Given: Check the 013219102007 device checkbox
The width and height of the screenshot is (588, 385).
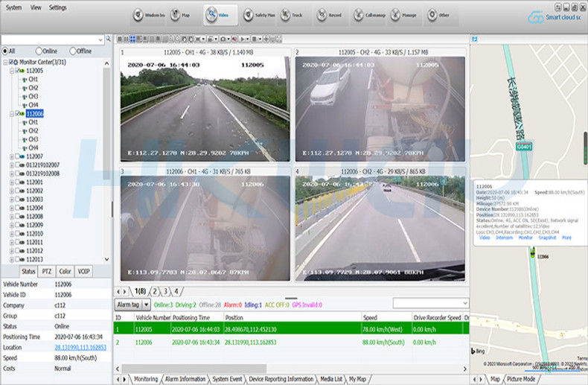Looking at the screenshot, I should coord(17,165).
